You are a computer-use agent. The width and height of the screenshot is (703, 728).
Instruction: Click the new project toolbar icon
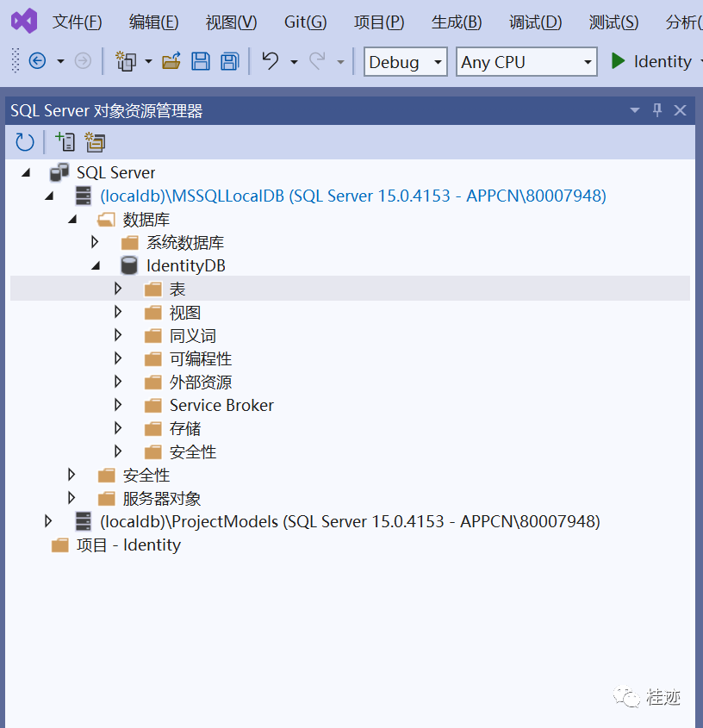(126, 61)
